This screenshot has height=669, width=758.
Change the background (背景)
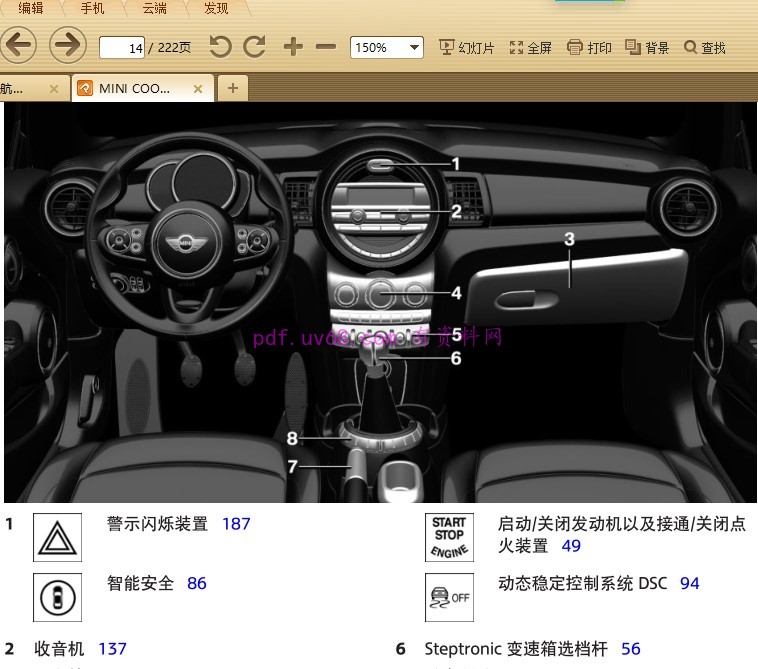pyautogui.click(x=647, y=47)
